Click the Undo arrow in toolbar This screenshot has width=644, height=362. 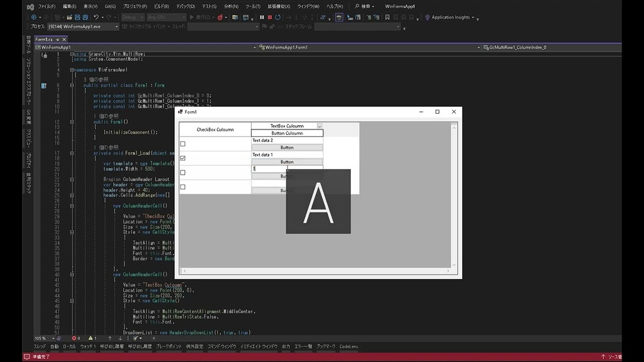pyautogui.click(x=96, y=18)
